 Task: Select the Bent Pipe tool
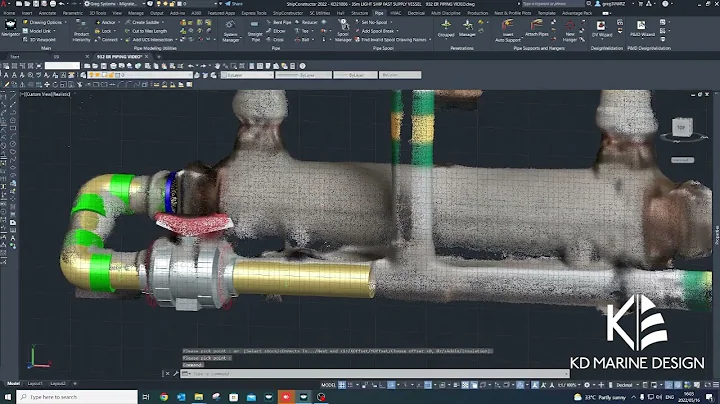click(x=279, y=22)
